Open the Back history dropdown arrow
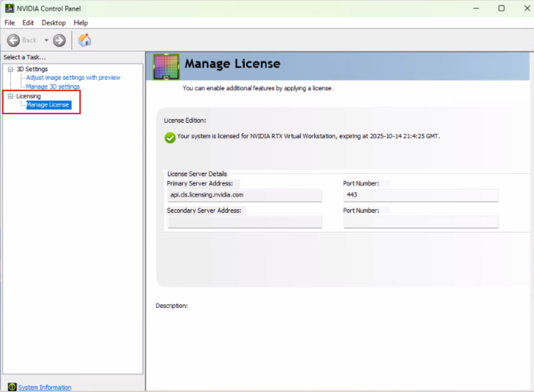The width and height of the screenshot is (534, 392). (46, 40)
